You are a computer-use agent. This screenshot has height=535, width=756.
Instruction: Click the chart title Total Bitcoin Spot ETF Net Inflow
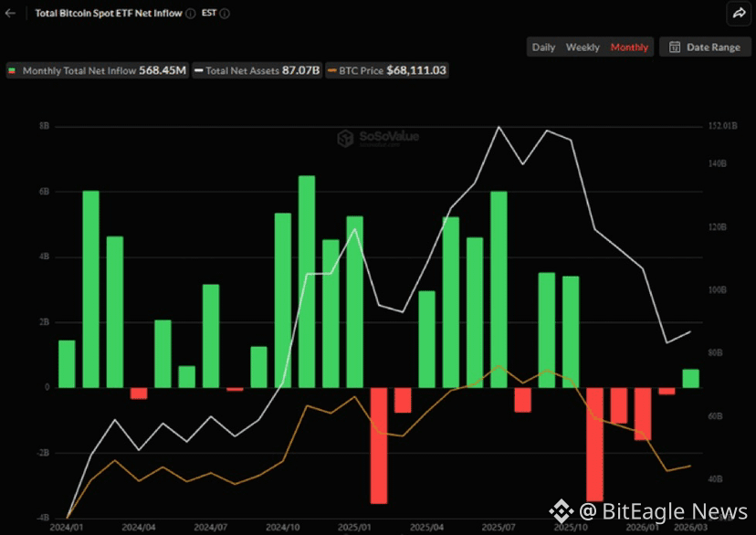pyautogui.click(x=109, y=14)
